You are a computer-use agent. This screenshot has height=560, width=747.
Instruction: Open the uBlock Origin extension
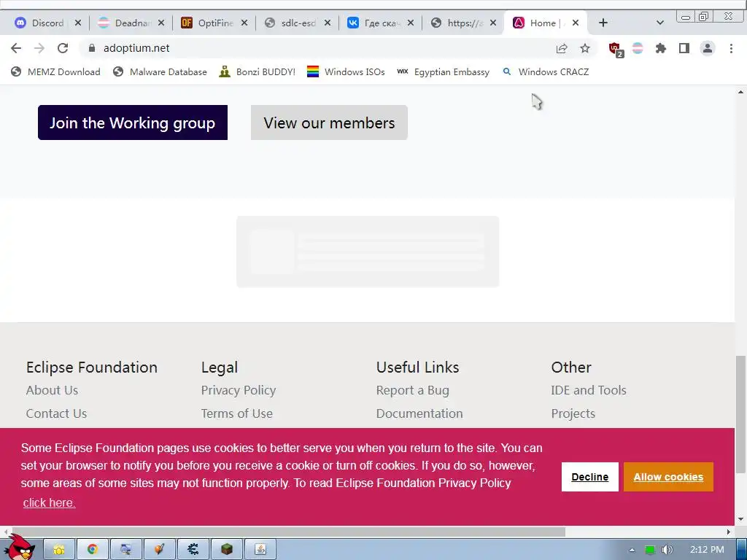click(616, 49)
